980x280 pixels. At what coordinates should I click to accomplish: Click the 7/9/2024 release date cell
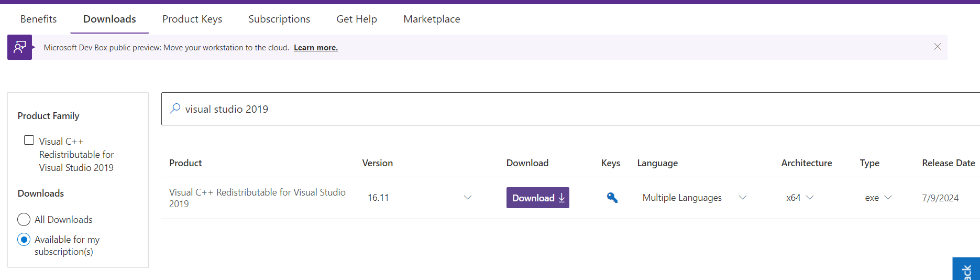(940, 198)
